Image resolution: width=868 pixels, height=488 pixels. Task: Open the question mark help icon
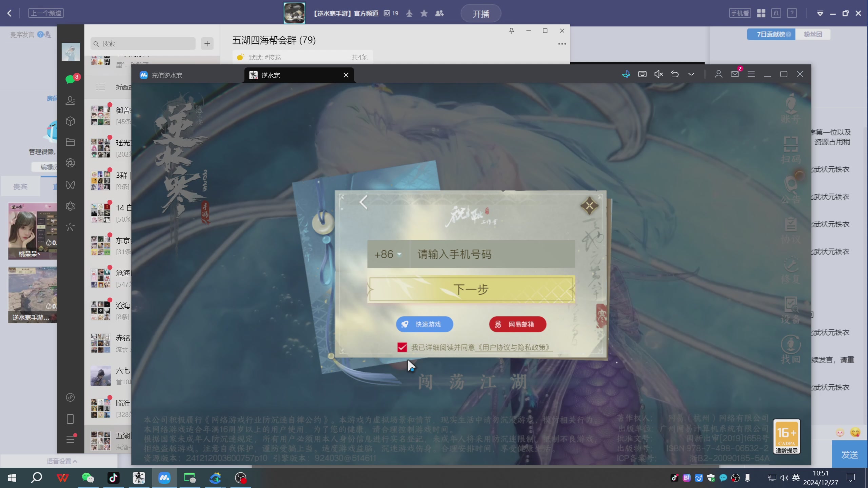coord(792,13)
